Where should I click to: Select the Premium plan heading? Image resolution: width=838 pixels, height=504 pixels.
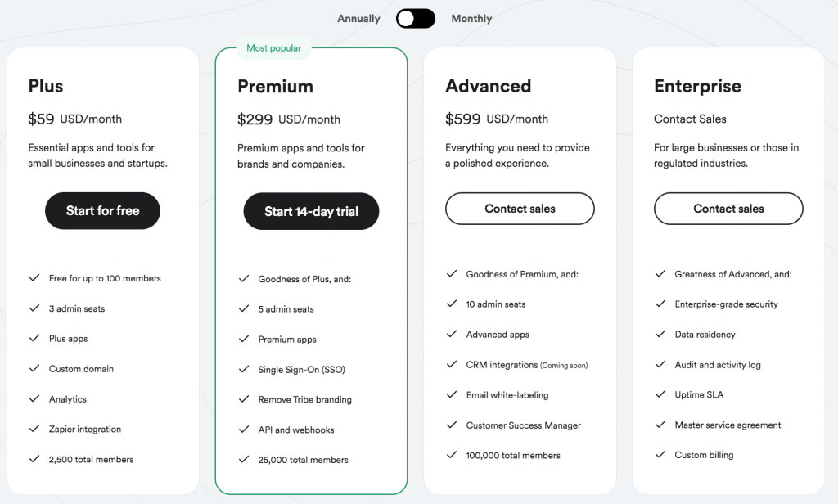pyautogui.click(x=275, y=86)
